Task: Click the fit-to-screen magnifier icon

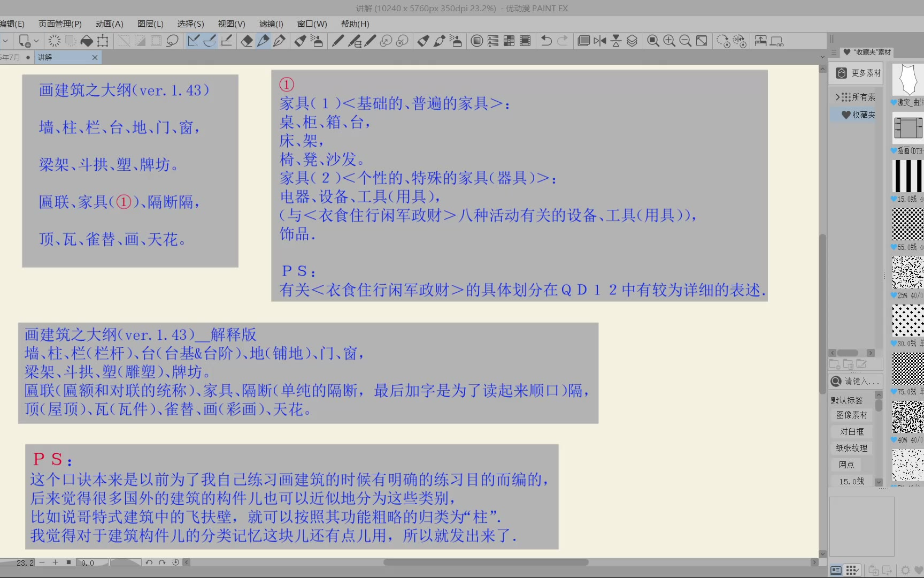Action: 653,41
